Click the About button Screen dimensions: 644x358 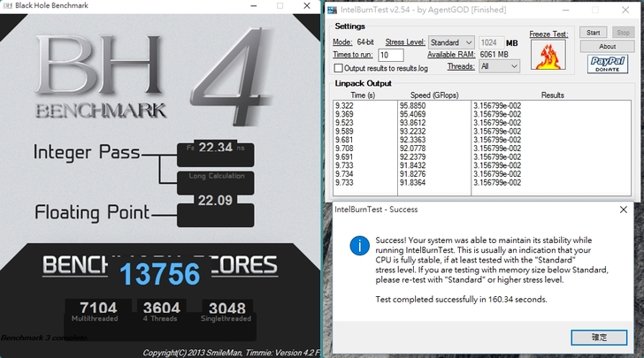point(607,46)
